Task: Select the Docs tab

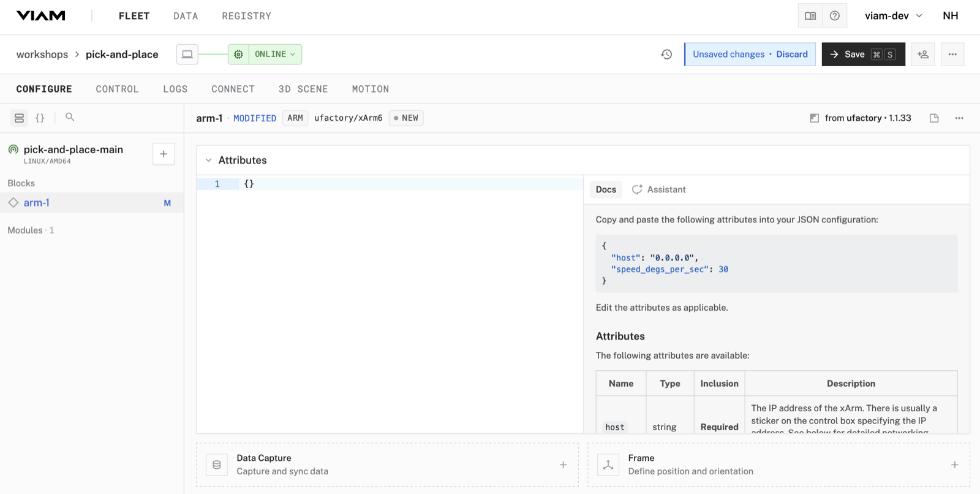Action: 606,189
